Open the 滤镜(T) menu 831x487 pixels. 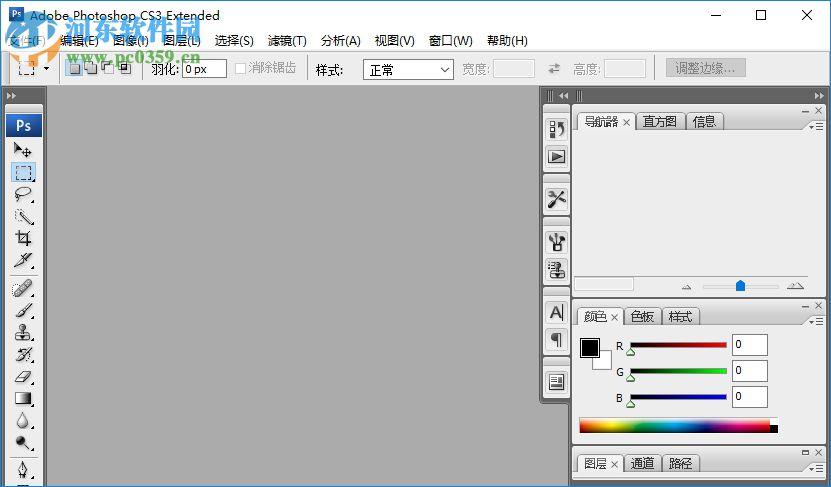click(x=287, y=41)
